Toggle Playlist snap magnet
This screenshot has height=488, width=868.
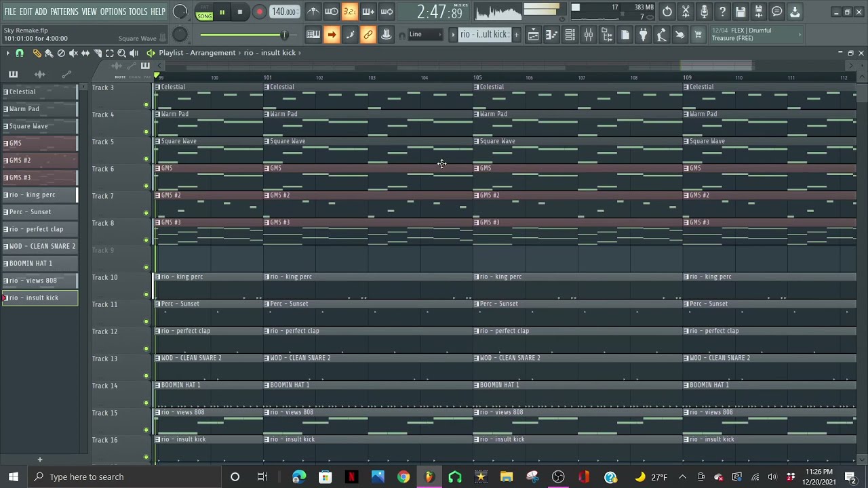coord(20,53)
